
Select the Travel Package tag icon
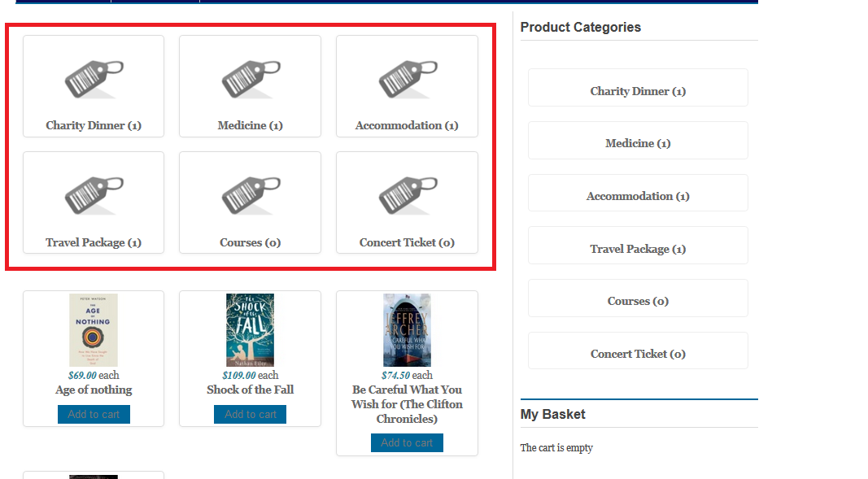(x=94, y=196)
